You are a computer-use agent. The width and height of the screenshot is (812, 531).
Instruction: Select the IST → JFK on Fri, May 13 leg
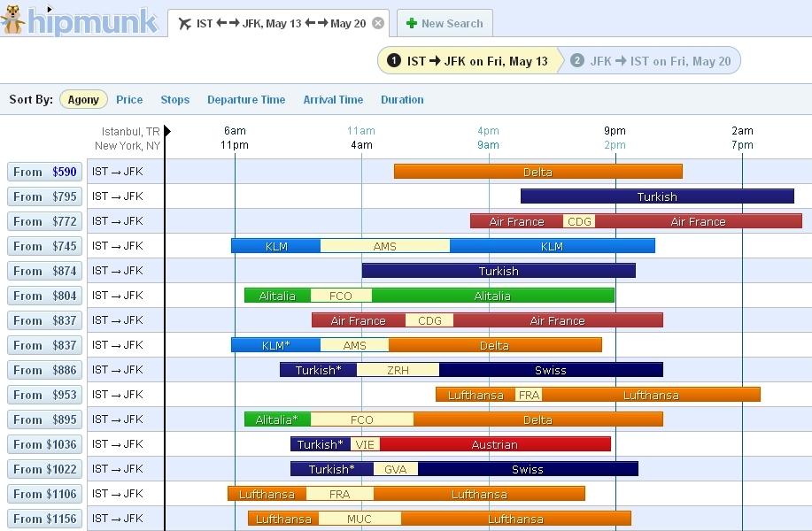pyautogui.click(x=468, y=61)
